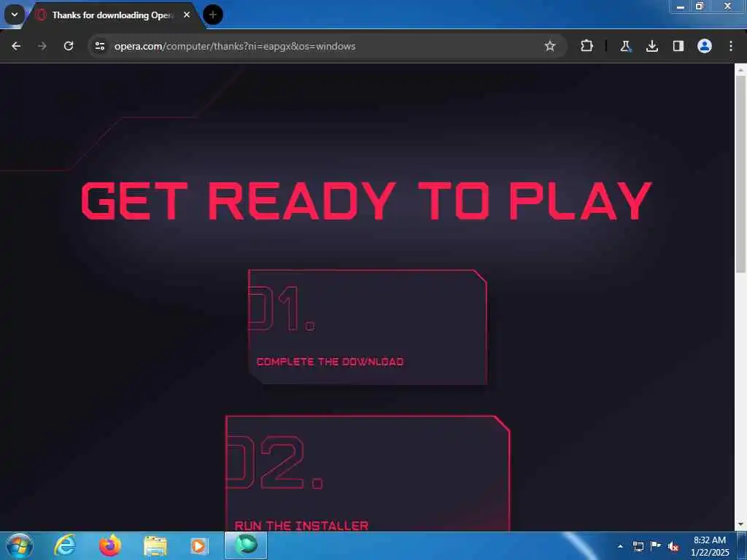747x560 pixels.
Task: Open Chrome three-dot menu
Action: pos(731,46)
